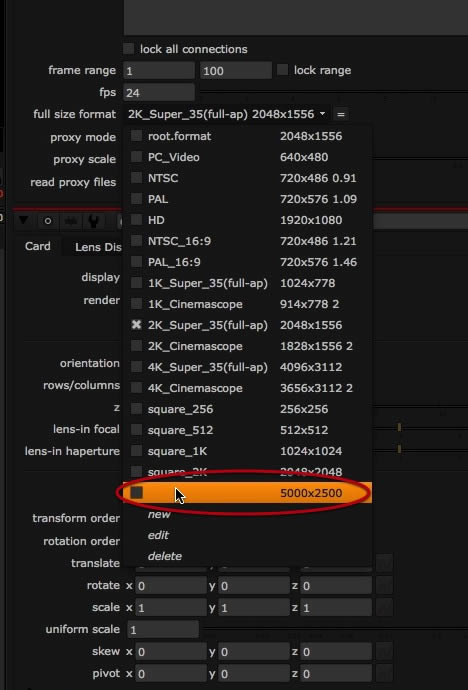Switch to the Card tab
Image resolution: width=468 pixels, height=690 pixels.
[x=37, y=246]
